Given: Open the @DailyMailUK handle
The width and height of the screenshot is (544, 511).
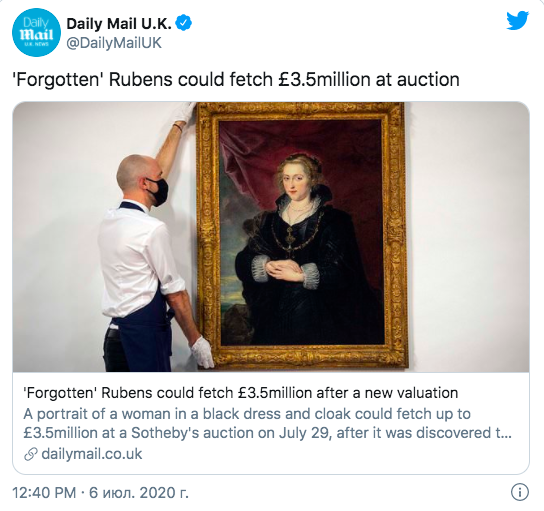Looking at the screenshot, I should (114, 43).
